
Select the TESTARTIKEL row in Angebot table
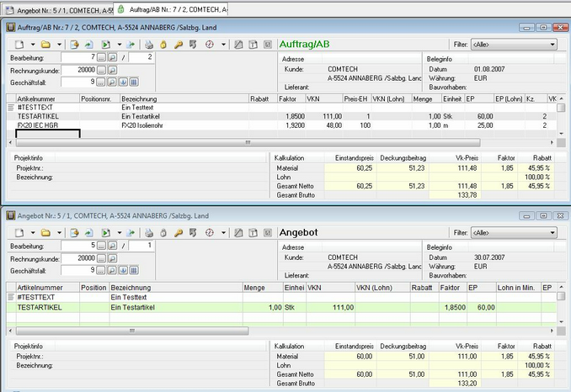pyautogui.click(x=281, y=307)
